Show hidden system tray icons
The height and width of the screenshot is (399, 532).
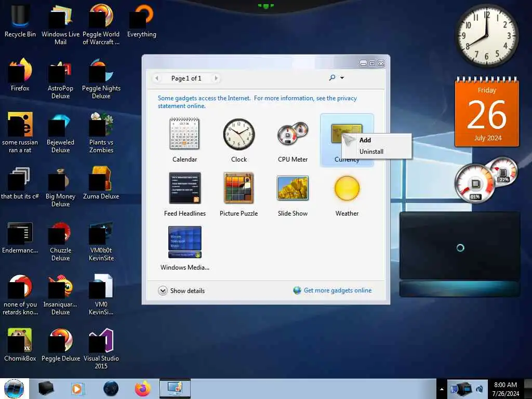pyautogui.click(x=442, y=389)
